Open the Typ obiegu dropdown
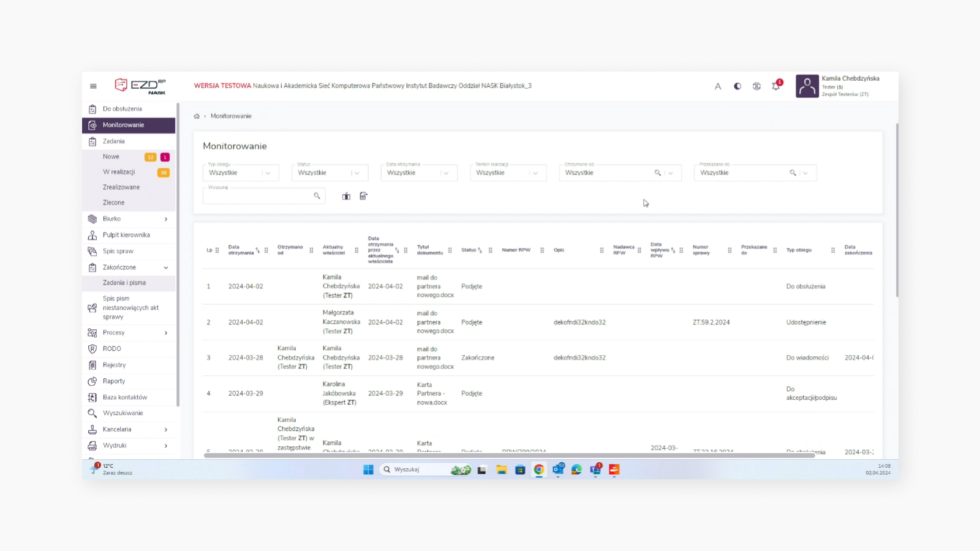980x551 pixels. 241,173
